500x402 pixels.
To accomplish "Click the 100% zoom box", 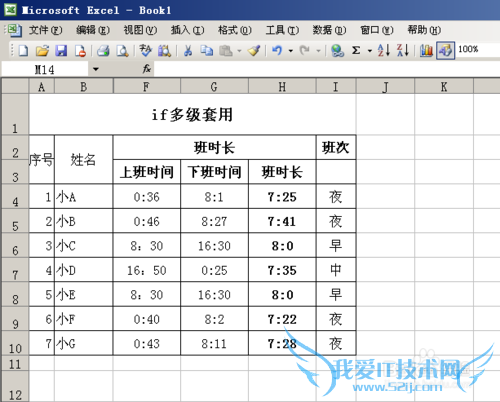I will 478,50.
